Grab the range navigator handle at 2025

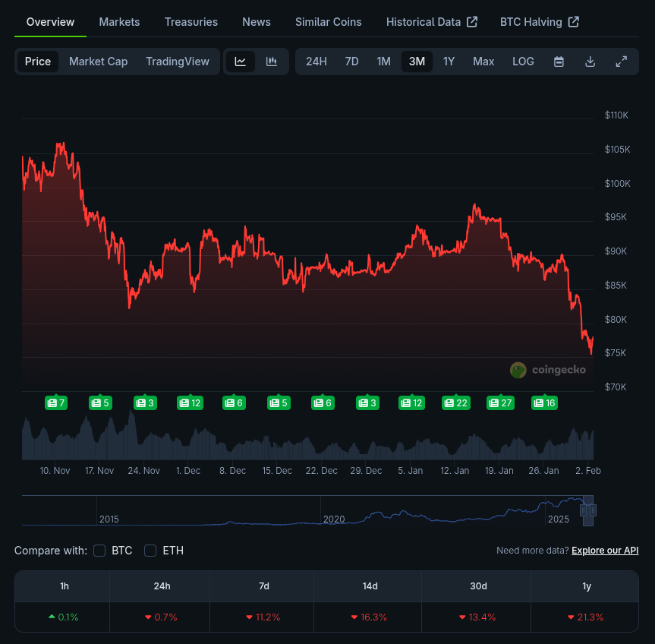click(x=588, y=510)
